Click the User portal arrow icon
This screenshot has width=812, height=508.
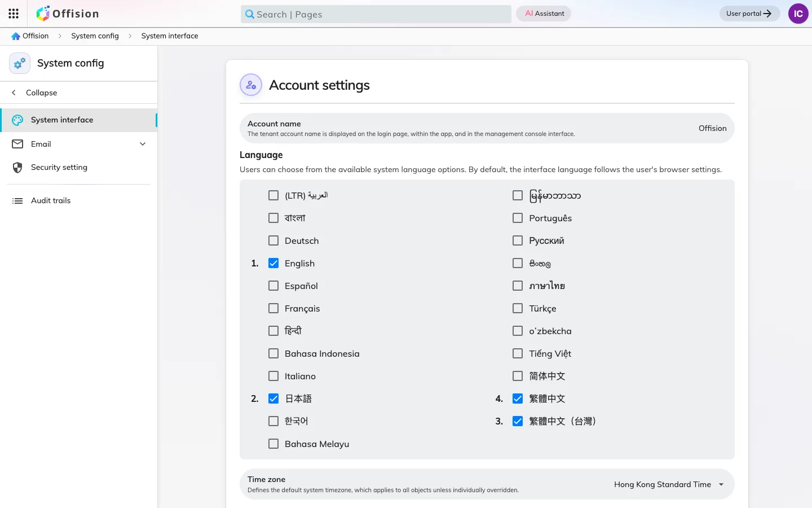767,14
